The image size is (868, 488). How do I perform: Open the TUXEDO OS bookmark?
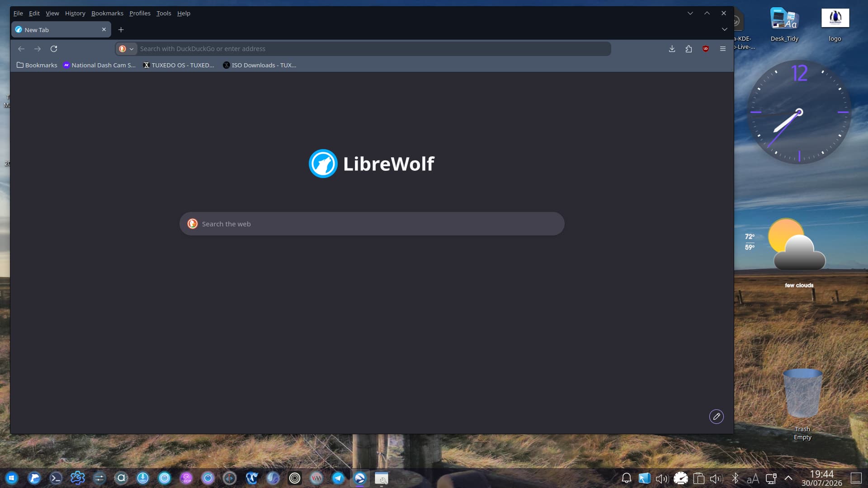click(179, 65)
